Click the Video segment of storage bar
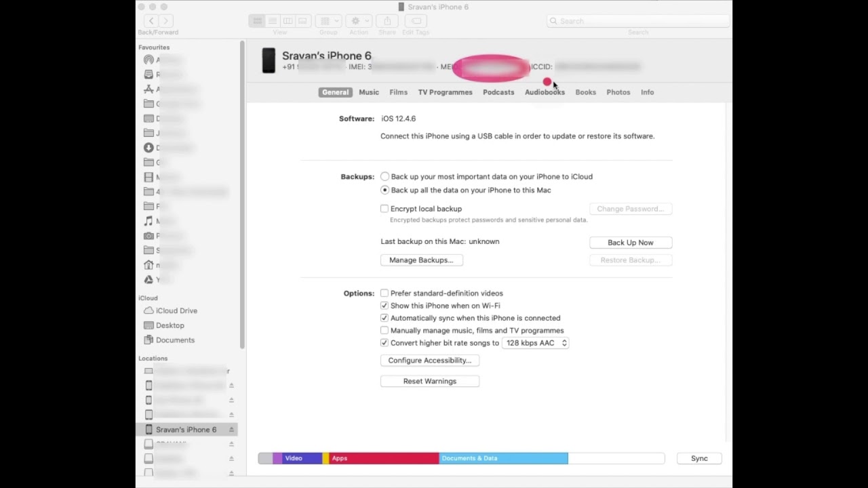The height and width of the screenshot is (488, 868). click(302, 459)
